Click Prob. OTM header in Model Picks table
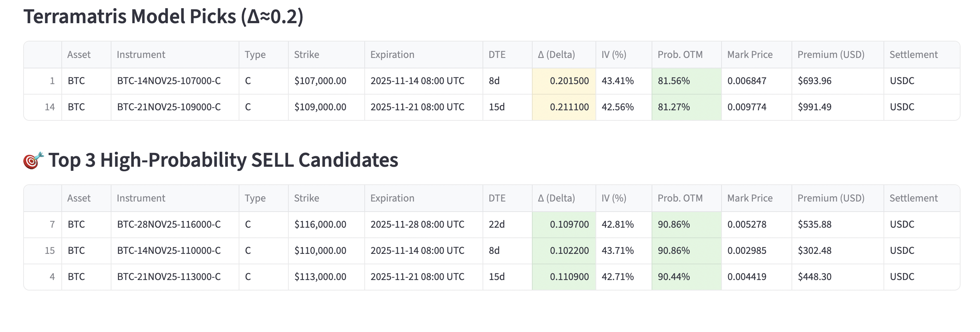Screen dimensions: 980x332 (680, 55)
